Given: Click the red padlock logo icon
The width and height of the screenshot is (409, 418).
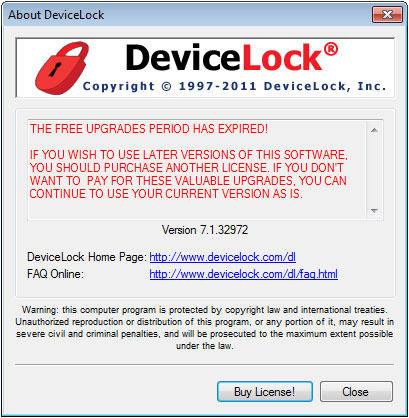Looking at the screenshot, I should 62,68.
